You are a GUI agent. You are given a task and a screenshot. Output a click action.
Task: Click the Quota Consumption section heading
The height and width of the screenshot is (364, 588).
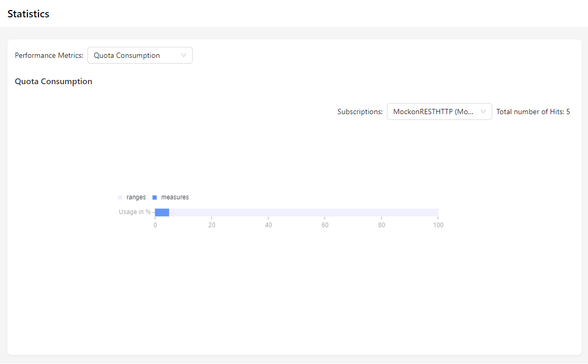click(x=53, y=82)
